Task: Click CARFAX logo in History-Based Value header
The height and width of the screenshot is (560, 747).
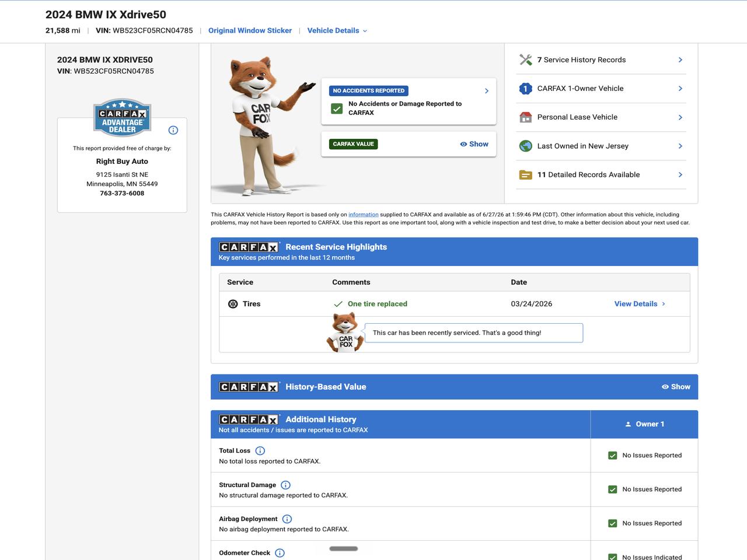Action: 249,387
